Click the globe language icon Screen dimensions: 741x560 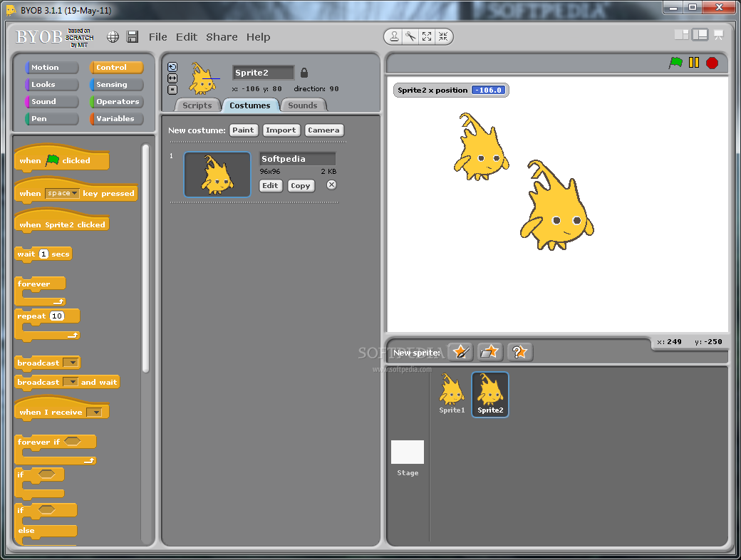pos(113,37)
